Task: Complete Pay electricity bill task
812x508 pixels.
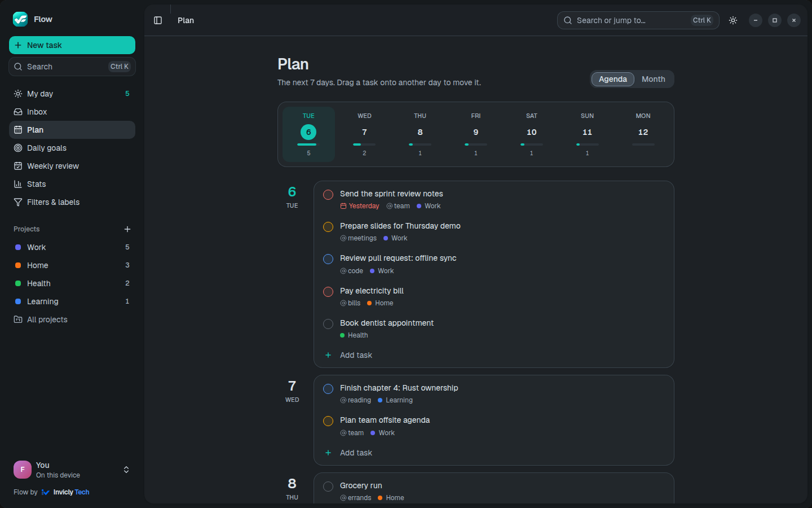Action: 328,292
